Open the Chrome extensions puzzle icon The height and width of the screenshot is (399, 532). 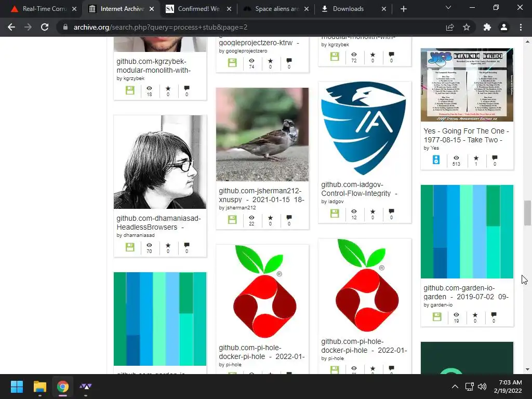pos(487,27)
